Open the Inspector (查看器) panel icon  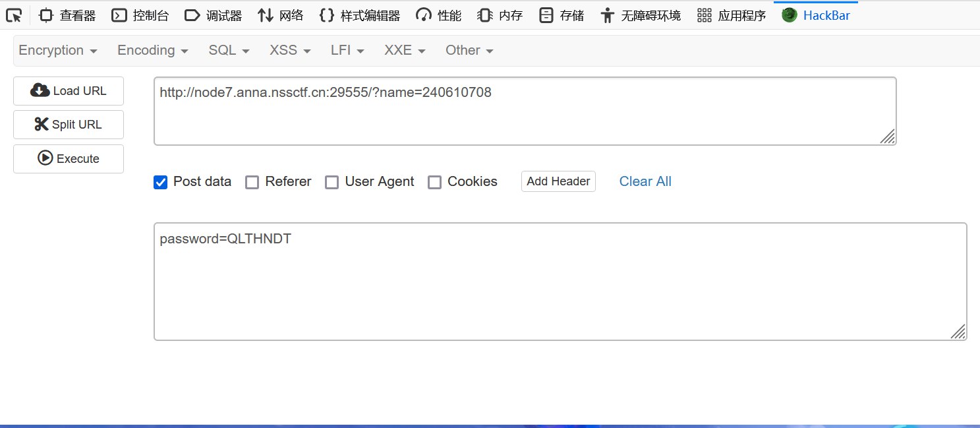46,15
